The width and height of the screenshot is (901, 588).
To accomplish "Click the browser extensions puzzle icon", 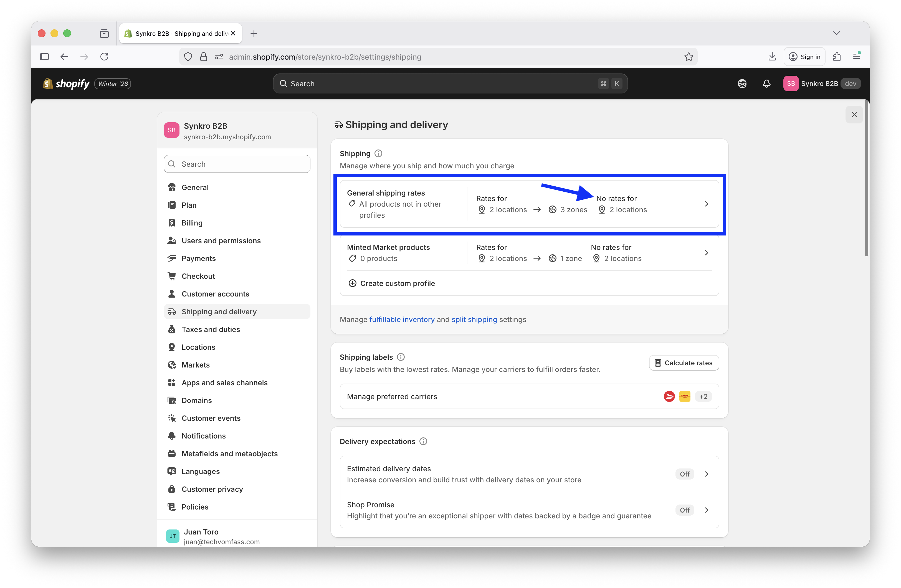I will tap(837, 57).
